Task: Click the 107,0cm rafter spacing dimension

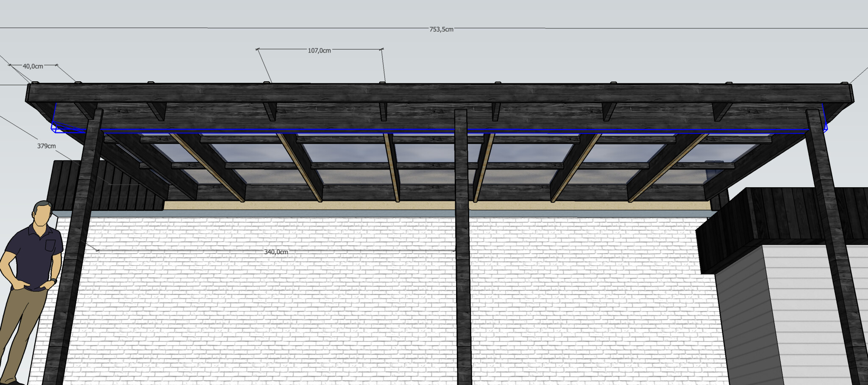Action: coord(319,50)
